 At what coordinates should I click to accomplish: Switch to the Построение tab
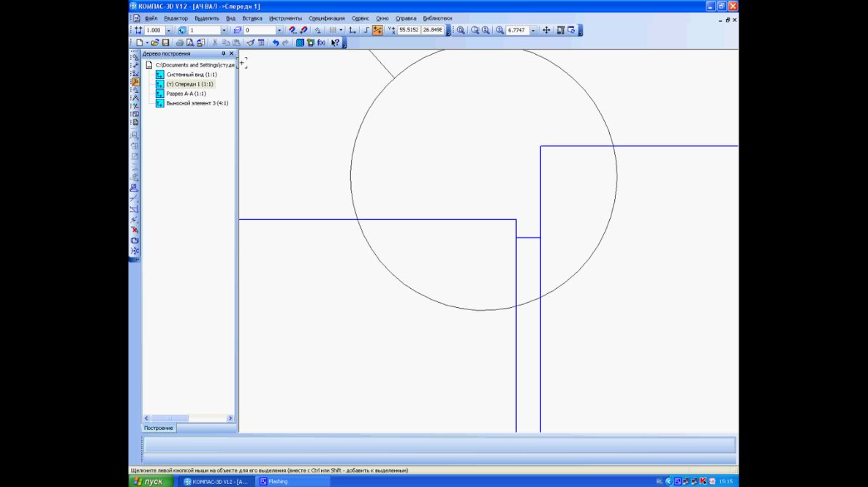(x=159, y=428)
